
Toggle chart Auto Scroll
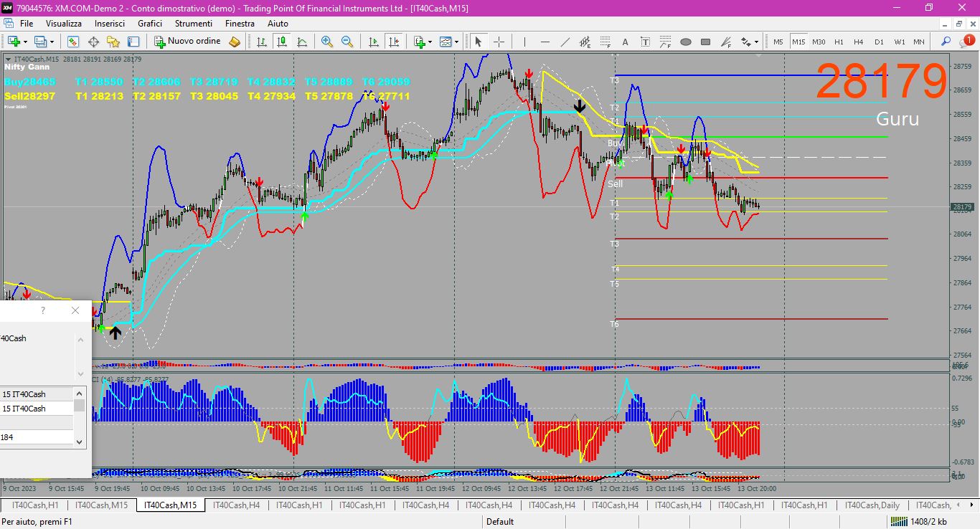point(373,42)
